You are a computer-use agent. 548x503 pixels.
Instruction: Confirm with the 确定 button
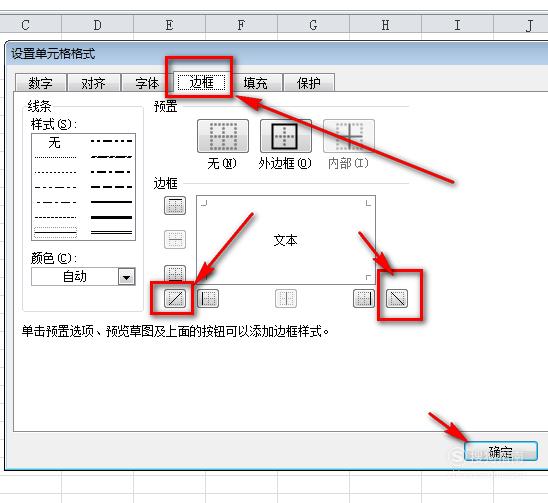[500, 452]
